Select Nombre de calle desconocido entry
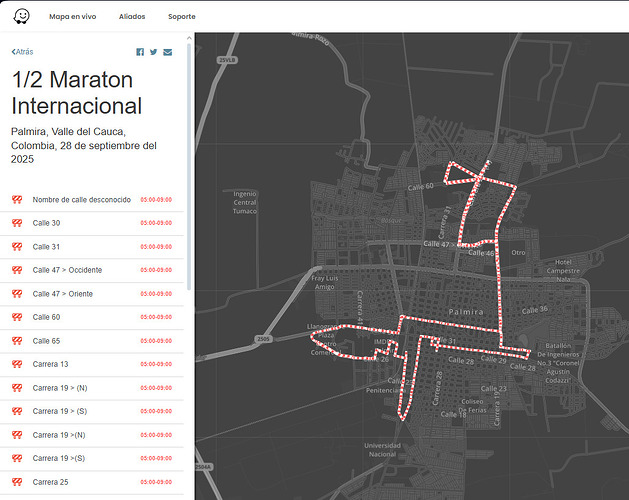 (x=81, y=199)
